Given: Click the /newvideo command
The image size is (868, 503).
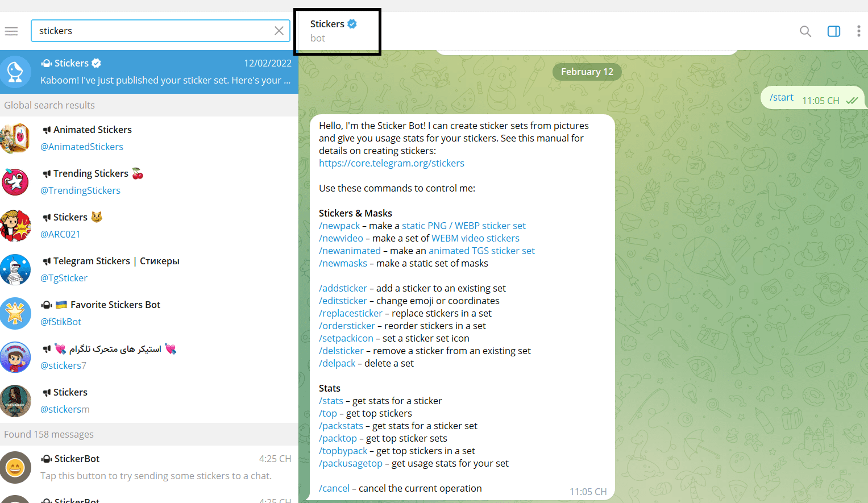Looking at the screenshot, I should tap(341, 238).
